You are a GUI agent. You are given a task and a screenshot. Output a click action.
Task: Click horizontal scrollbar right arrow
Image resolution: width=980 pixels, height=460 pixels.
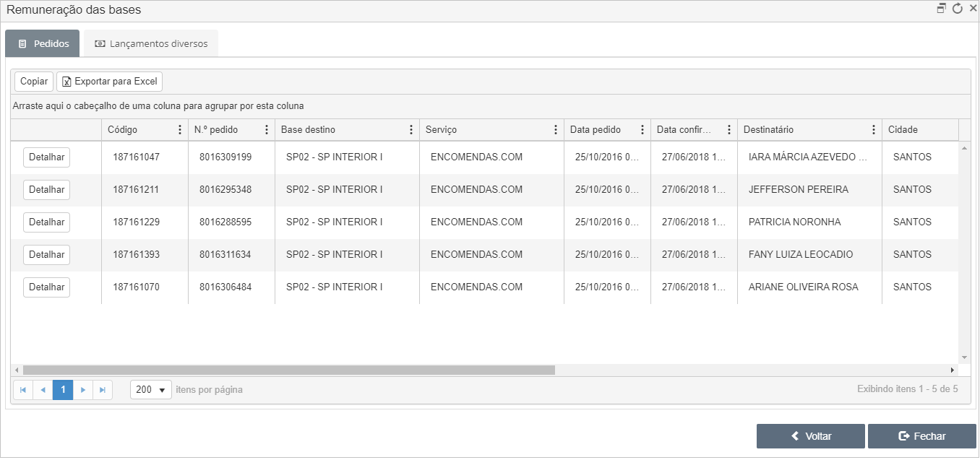click(x=953, y=370)
